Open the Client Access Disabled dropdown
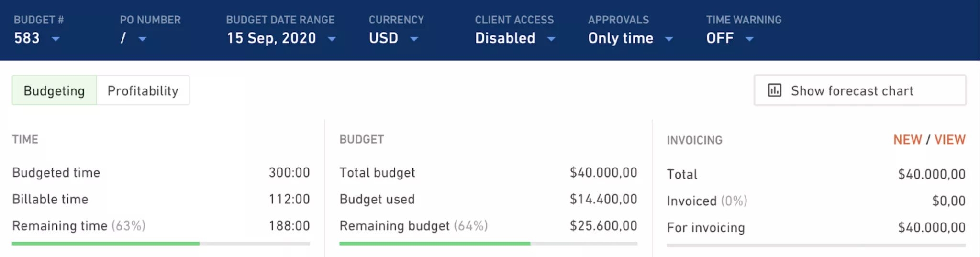 pos(515,38)
